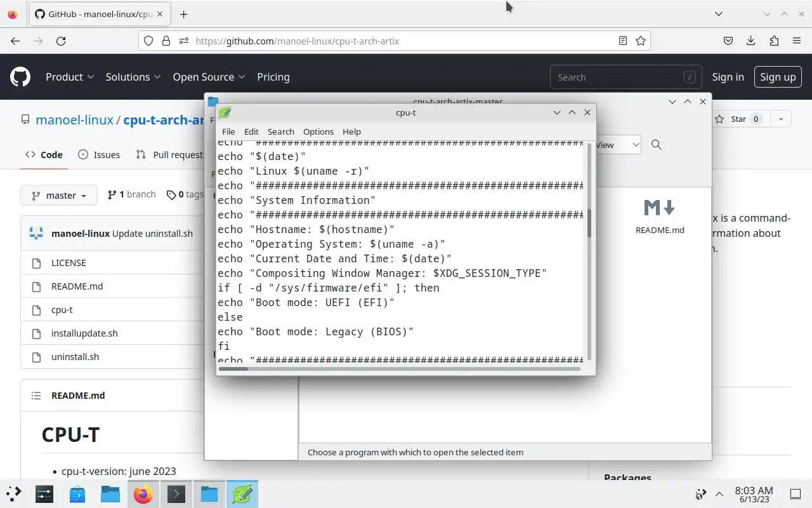This screenshot has height=508, width=812.
Task: Select the README.md Markdown file icon
Action: click(x=660, y=216)
